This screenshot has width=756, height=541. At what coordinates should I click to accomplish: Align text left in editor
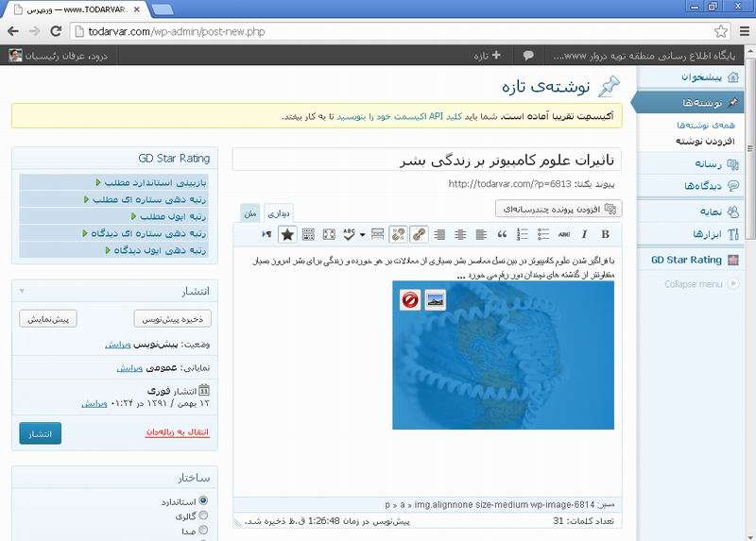(481, 234)
